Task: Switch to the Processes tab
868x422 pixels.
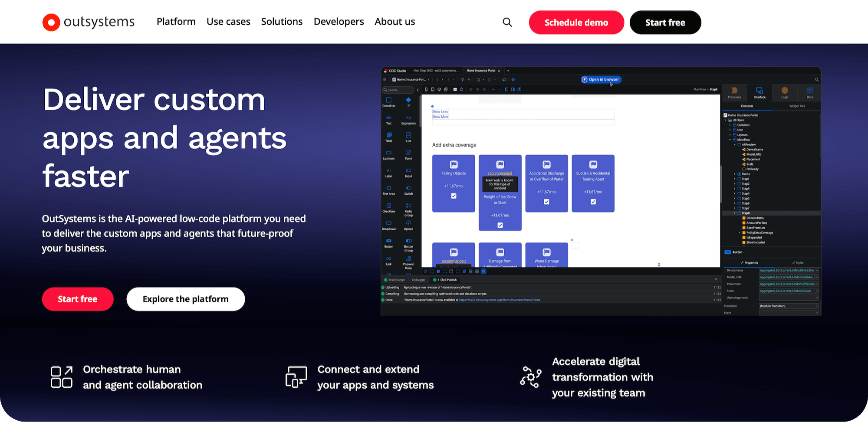Action: pos(734,92)
